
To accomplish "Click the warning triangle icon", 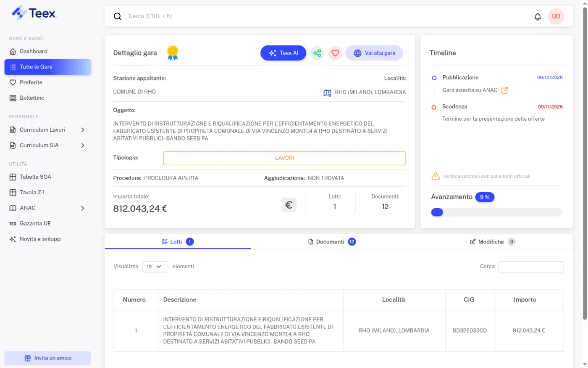I will [x=436, y=176].
